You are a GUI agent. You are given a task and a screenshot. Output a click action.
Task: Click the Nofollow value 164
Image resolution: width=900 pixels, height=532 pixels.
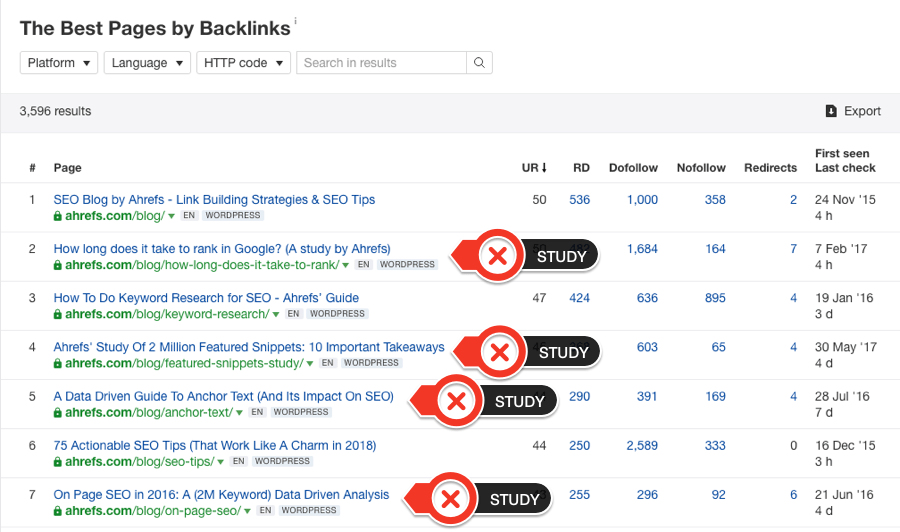pyautogui.click(x=715, y=248)
